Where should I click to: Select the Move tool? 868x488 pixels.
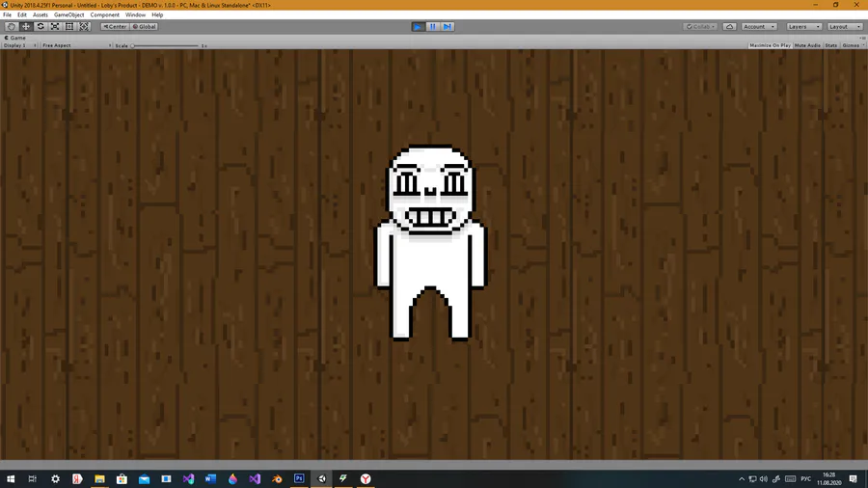[x=25, y=27]
